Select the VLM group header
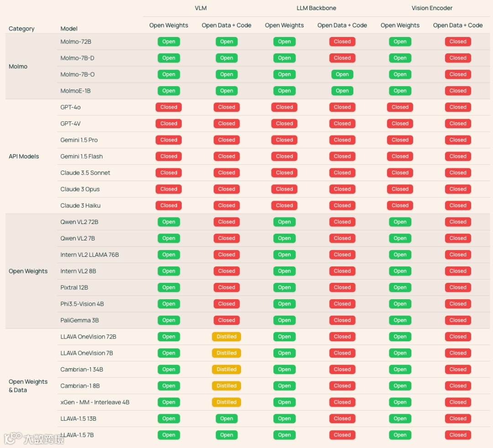This screenshot has width=493, height=448. [200, 8]
